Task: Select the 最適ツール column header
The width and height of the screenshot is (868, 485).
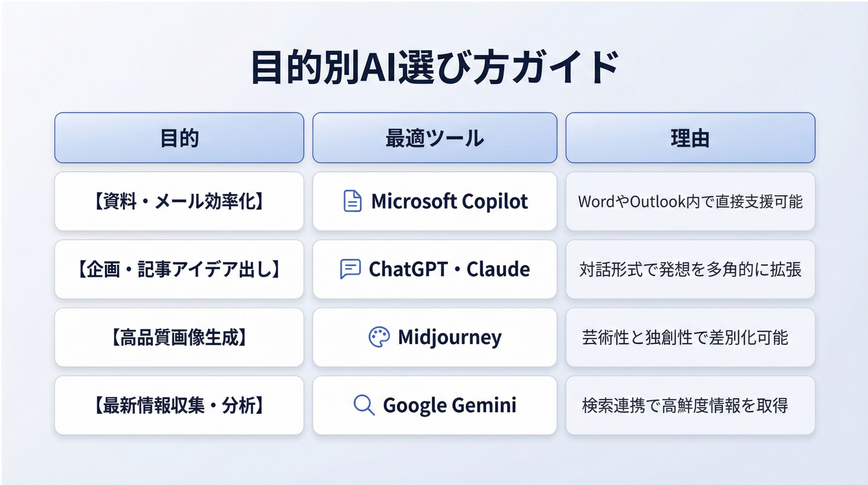Action: tap(435, 138)
